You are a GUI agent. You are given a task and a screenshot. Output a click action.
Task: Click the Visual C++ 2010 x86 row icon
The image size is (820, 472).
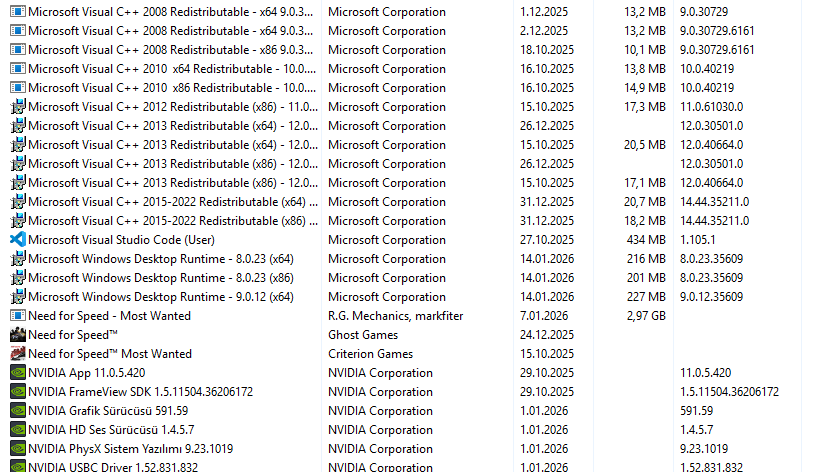click(x=18, y=88)
